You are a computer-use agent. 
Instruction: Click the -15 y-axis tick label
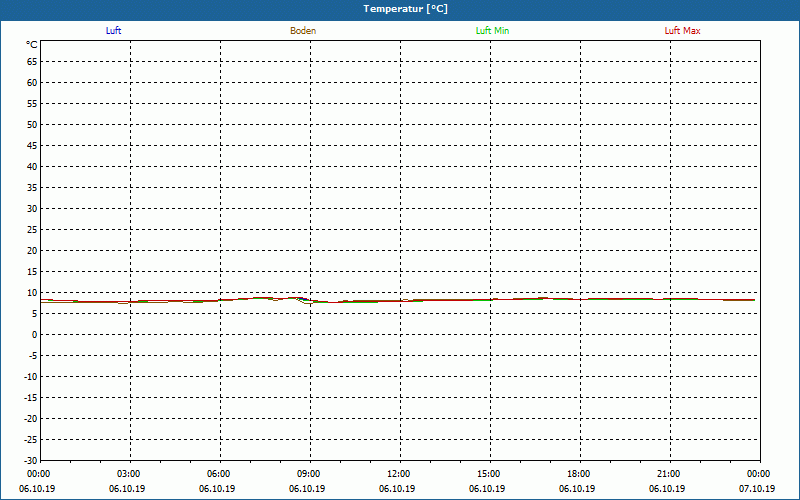(x=31, y=397)
